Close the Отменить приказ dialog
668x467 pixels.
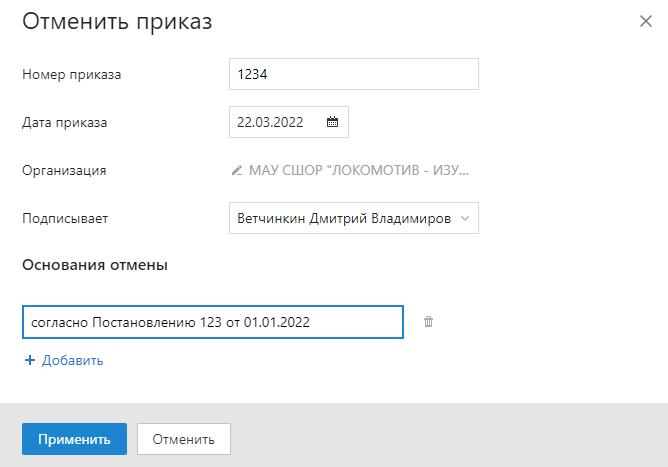[x=646, y=21]
